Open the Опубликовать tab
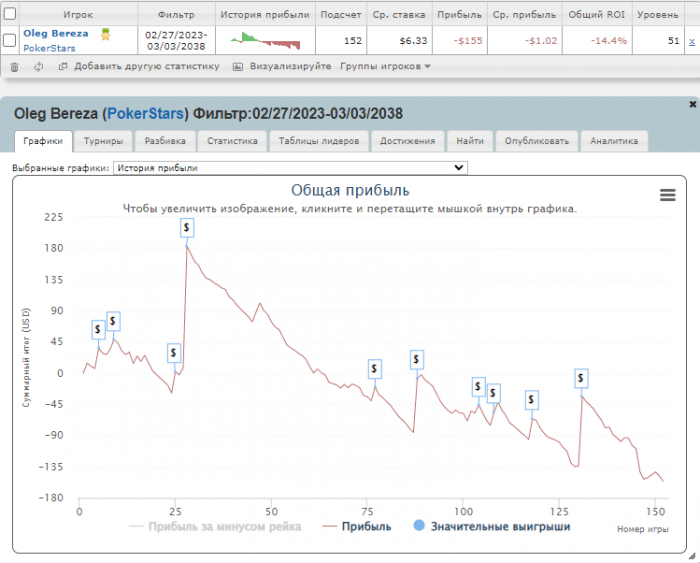Image resolution: width=700 pixels, height=563 pixels. [x=537, y=141]
